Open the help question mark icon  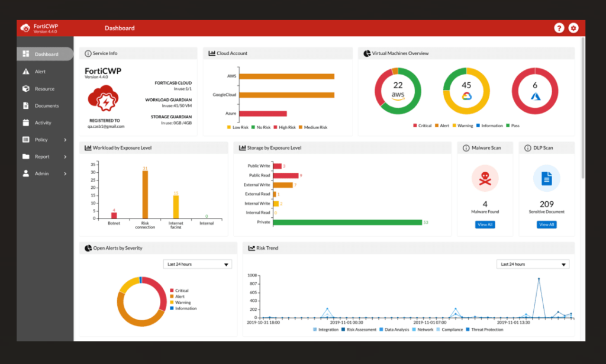tap(559, 28)
